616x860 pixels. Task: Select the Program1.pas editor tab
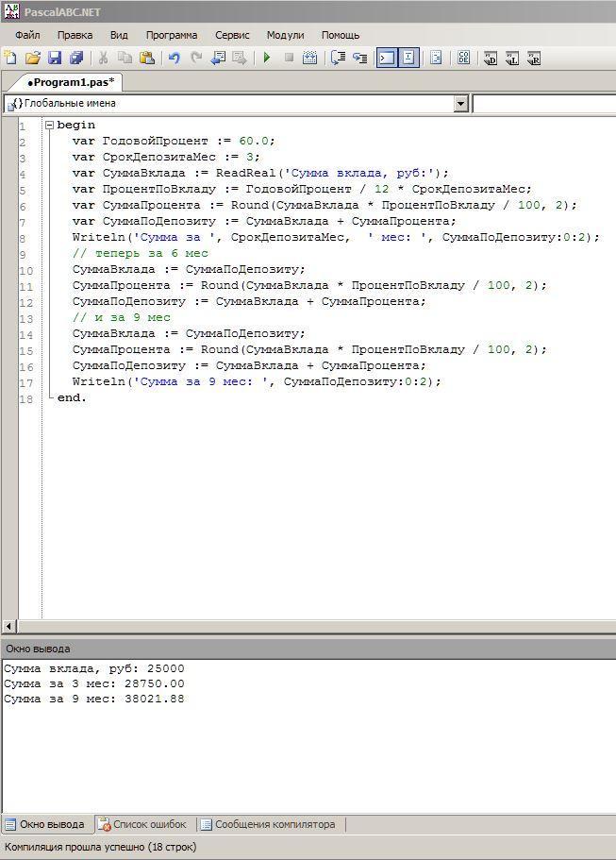[x=70, y=82]
